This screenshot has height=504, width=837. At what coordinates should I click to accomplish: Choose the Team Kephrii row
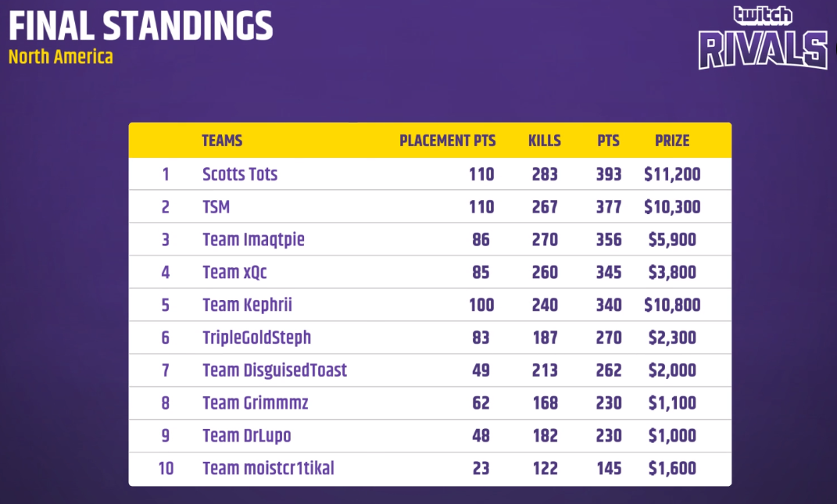pos(247,305)
